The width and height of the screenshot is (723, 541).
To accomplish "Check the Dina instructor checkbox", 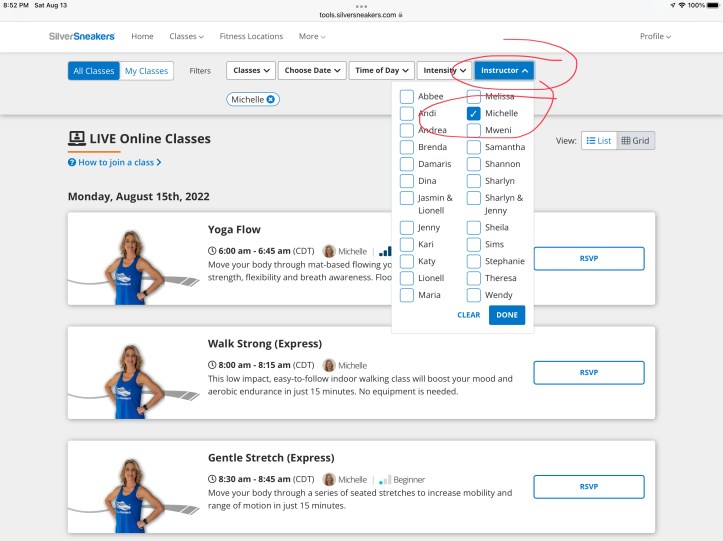I will (407, 181).
